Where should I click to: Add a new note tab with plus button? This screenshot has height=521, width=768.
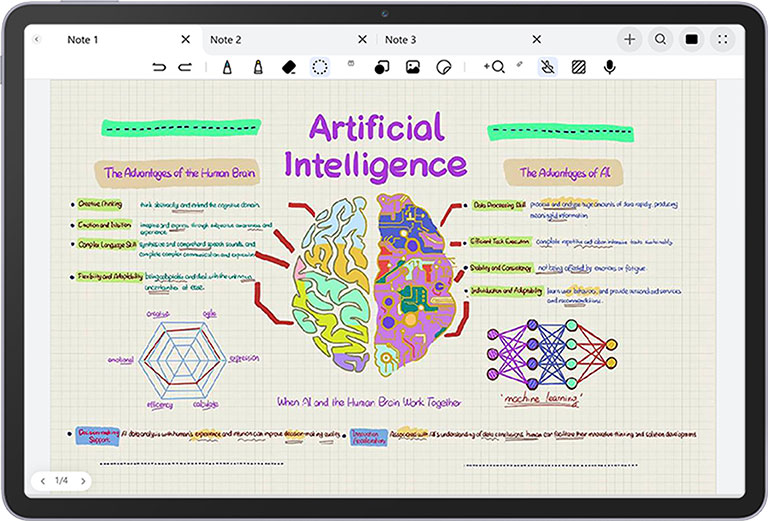click(629, 40)
